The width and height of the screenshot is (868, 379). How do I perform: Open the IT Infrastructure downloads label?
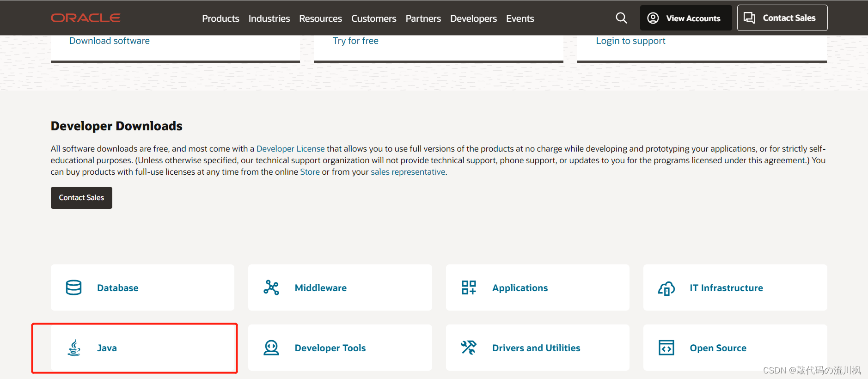tap(726, 288)
